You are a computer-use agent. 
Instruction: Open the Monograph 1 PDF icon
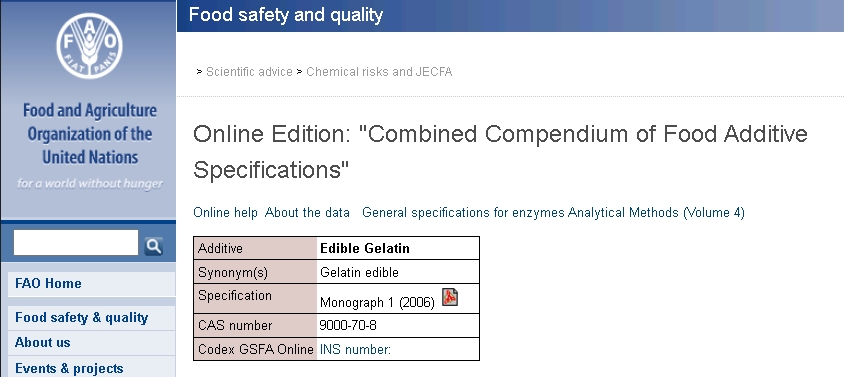(450, 297)
